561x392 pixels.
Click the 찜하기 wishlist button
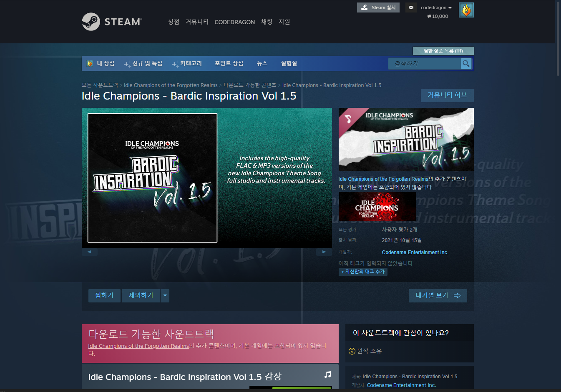(104, 295)
